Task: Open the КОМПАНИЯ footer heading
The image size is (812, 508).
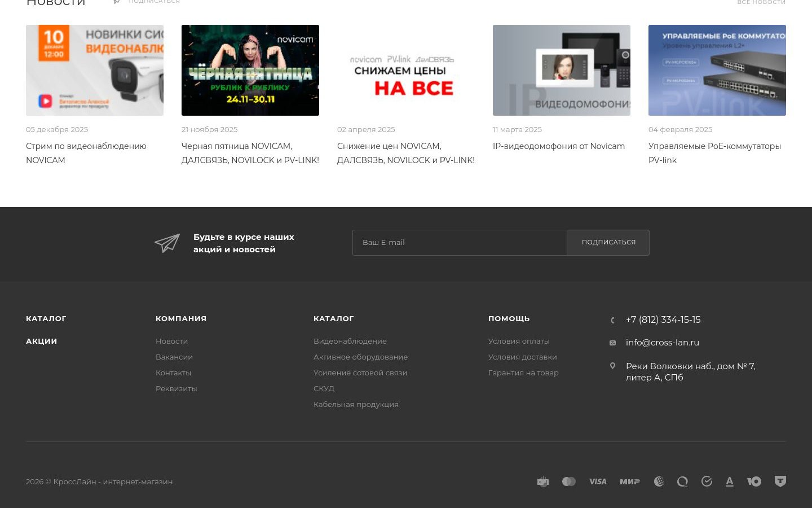Action: click(x=181, y=318)
